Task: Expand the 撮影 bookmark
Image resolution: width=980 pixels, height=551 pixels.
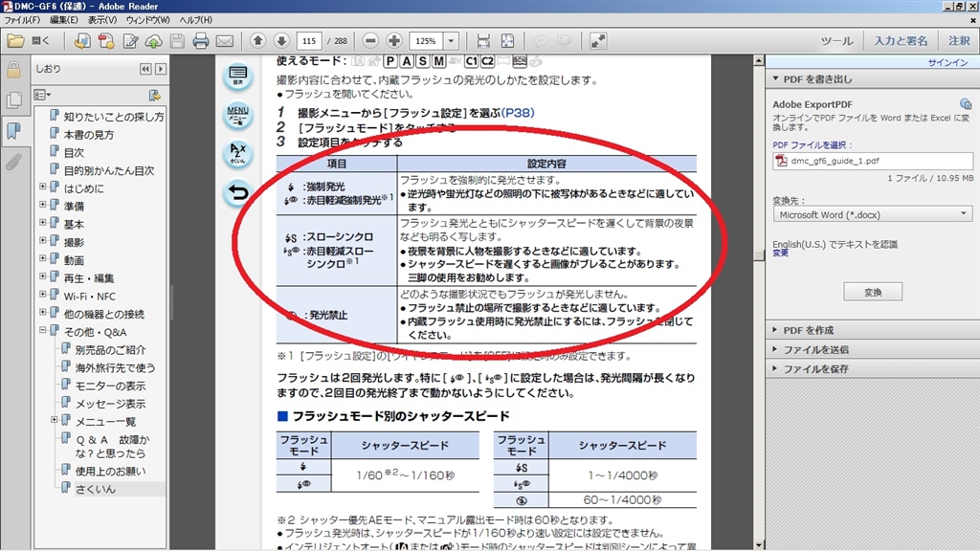Action: pos(42,240)
